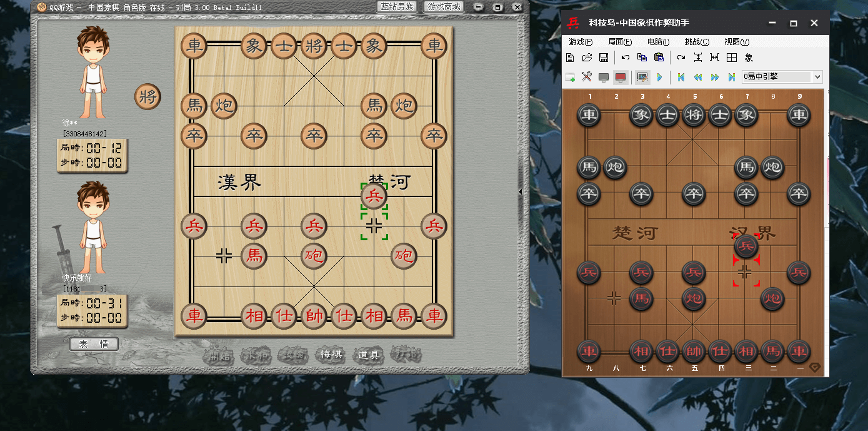The width and height of the screenshot is (868, 431).
Task: Jump to last move with skip-end arrow
Action: click(x=732, y=77)
